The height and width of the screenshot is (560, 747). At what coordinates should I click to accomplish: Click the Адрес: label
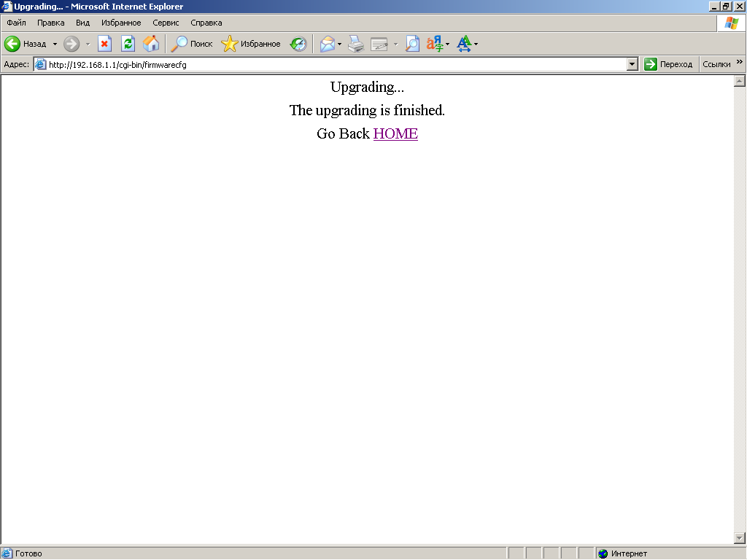point(16,64)
